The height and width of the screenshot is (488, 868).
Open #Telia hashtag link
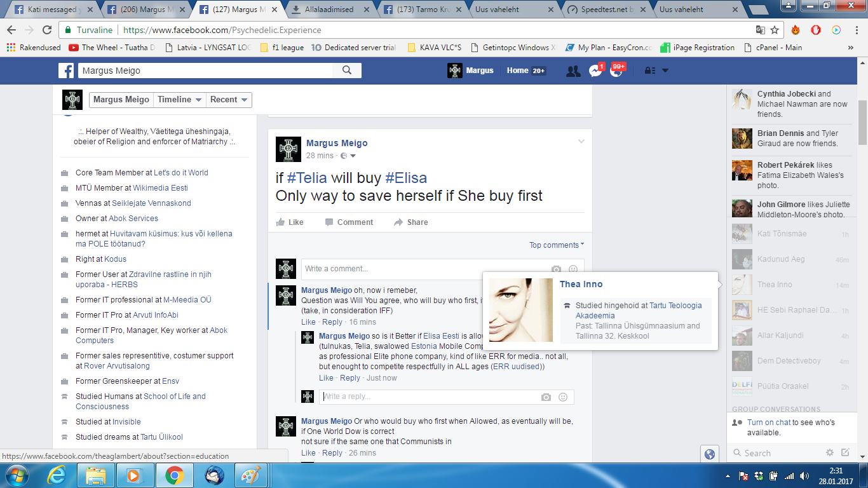(x=307, y=178)
